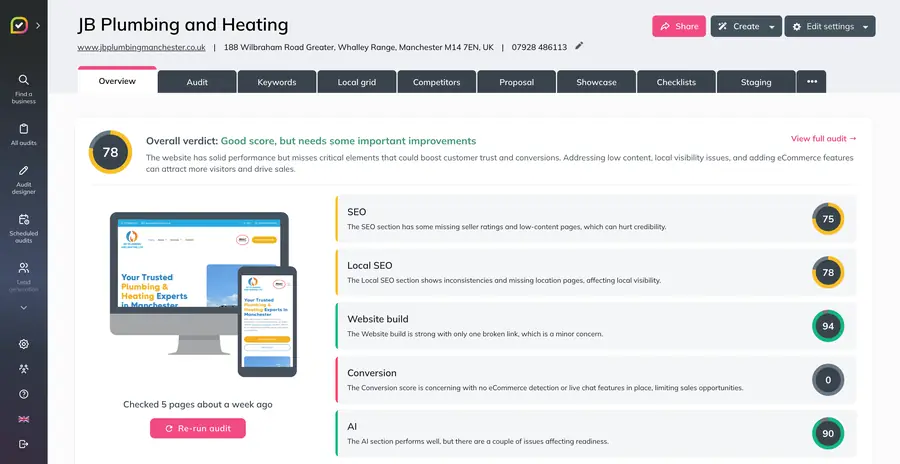This screenshot has height=464, width=900.
Task: Open the Create dropdown menu
Action: pos(746,26)
